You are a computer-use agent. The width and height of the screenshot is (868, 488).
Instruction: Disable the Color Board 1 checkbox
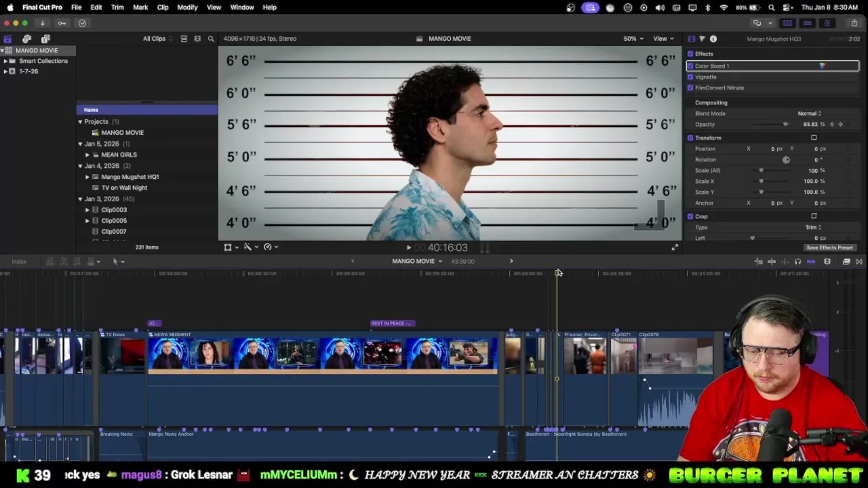tap(690, 66)
